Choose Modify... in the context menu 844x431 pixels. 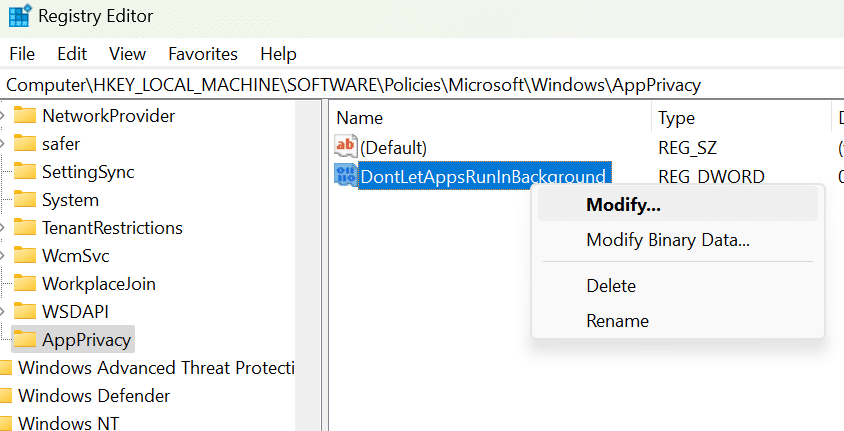point(678,204)
